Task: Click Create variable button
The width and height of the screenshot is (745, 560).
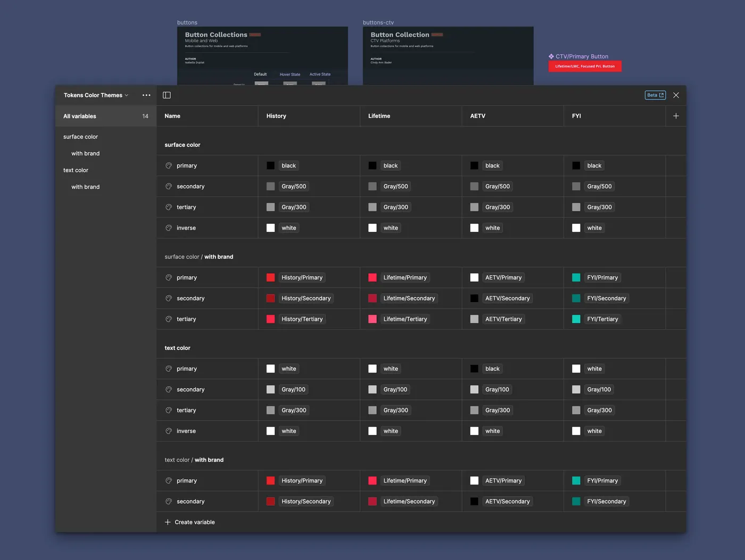Action: pyautogui.click(x=190, y=522)
